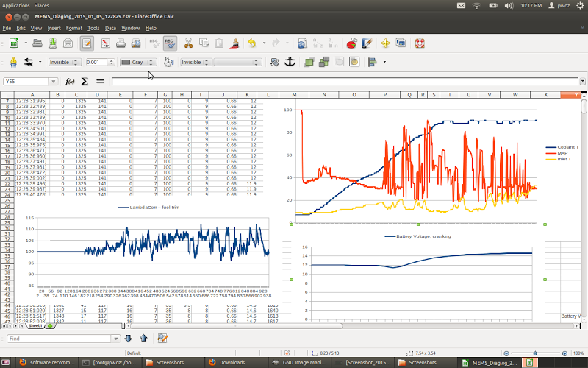Click the Cut scissors icon
The image size is (588, 368).
(188, 43)
